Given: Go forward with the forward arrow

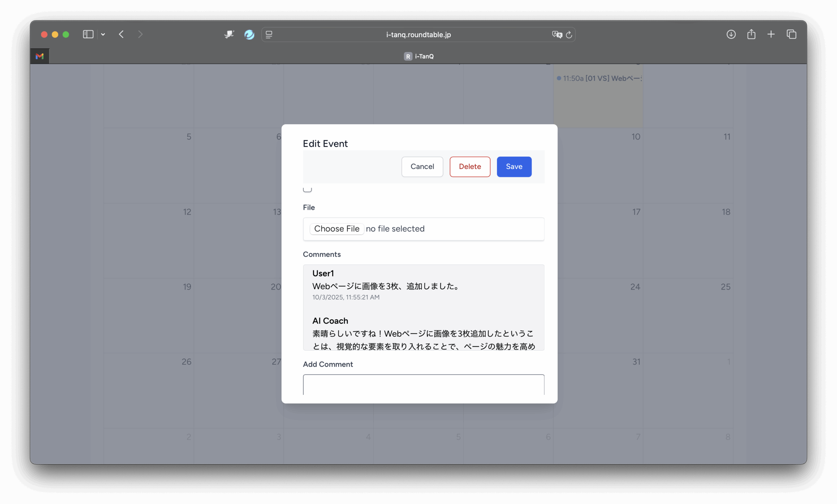Looking at the screenshot, I should 140,34.
